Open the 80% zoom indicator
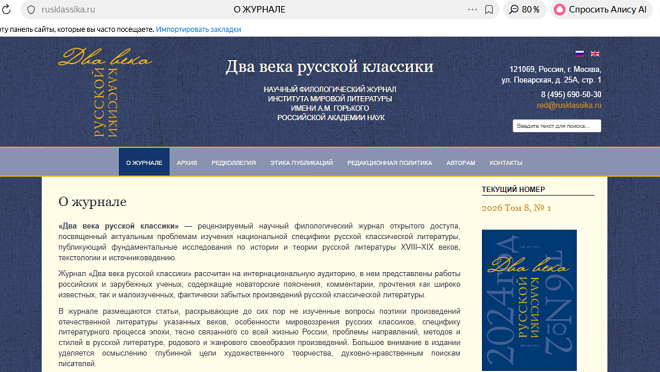660x372 pixels. point(524,9)
